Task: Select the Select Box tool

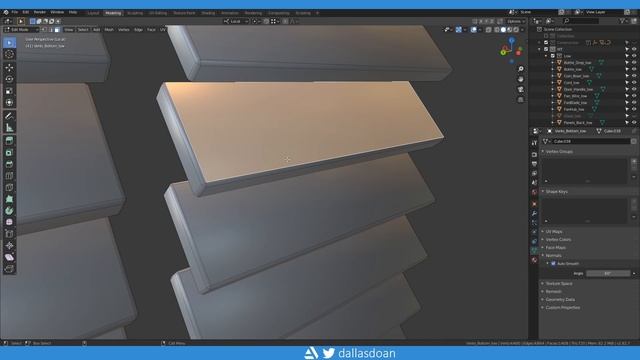Action: tap(9, 42)
